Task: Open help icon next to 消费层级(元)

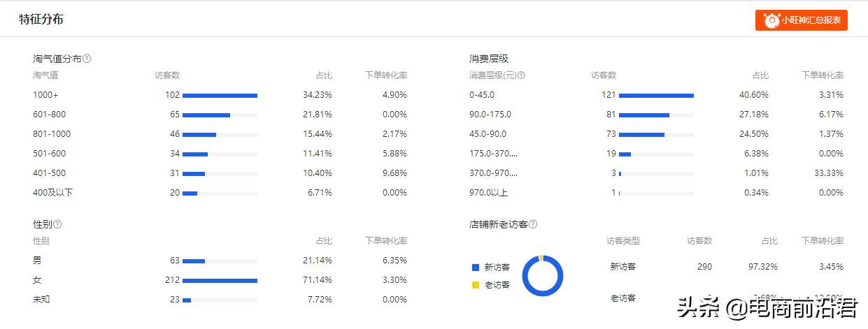Action: tap(520, 75)
